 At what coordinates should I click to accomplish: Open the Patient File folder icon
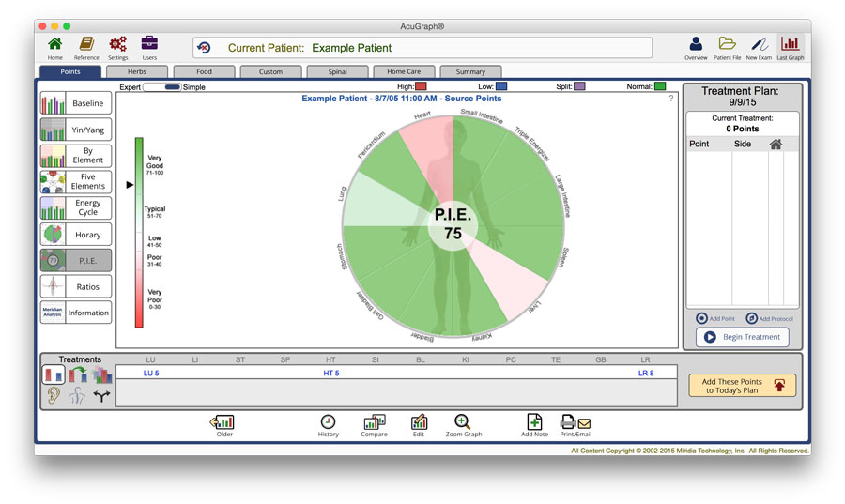(727, 48)
